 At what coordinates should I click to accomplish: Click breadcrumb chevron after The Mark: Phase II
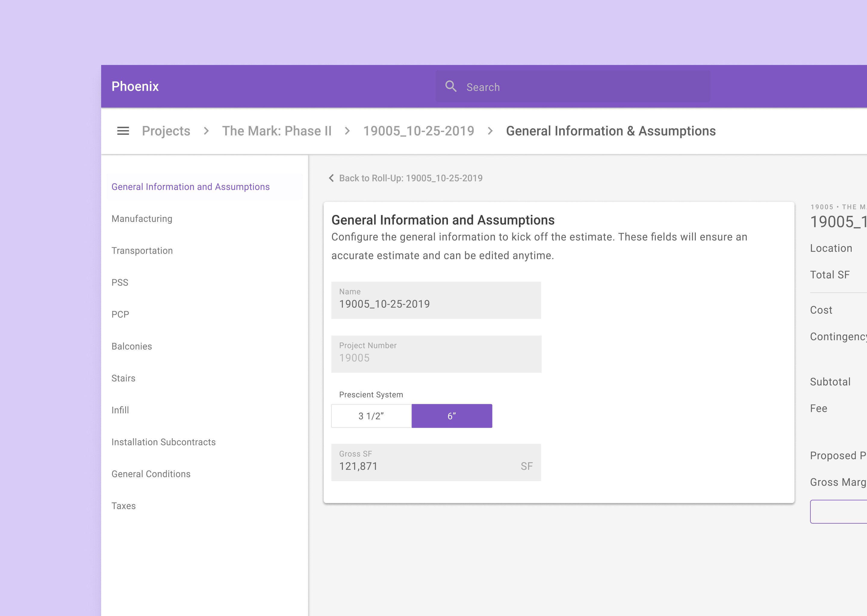(347, 131)
